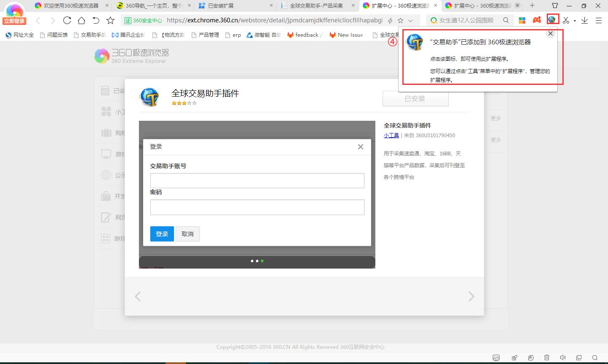608x364 pixels.
Task: Focus the URL address field
Action: click(x=274, y=20)
